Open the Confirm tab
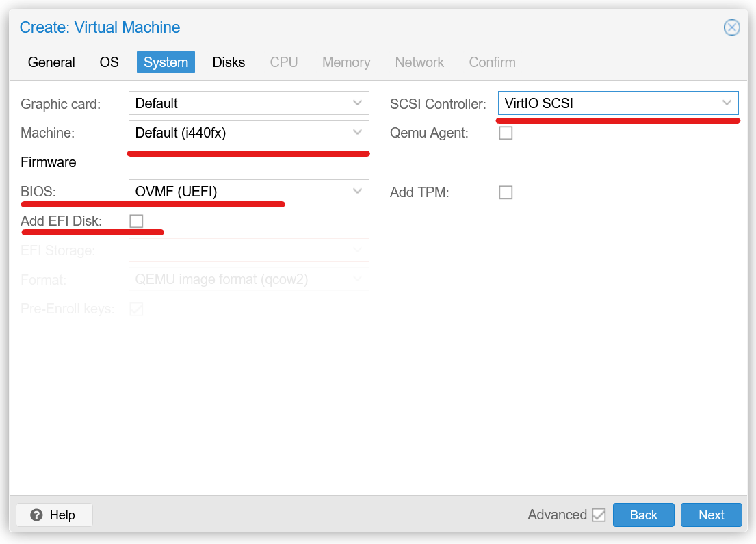This screenshot has width=756, height=544. coord(493,62)
